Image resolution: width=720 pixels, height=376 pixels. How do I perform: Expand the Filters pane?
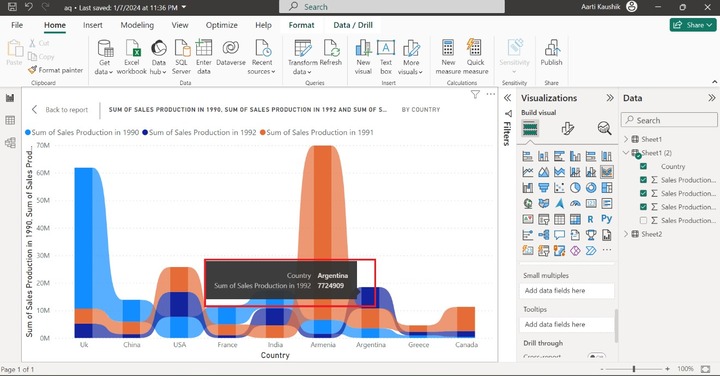pyautogui.click(x=507, y=98)
